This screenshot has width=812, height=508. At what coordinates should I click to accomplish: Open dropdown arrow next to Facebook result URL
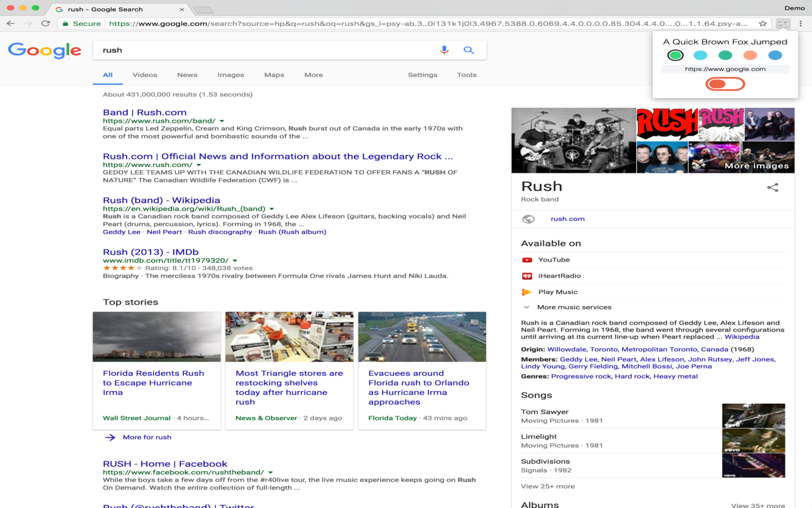(x=270, y=472)
